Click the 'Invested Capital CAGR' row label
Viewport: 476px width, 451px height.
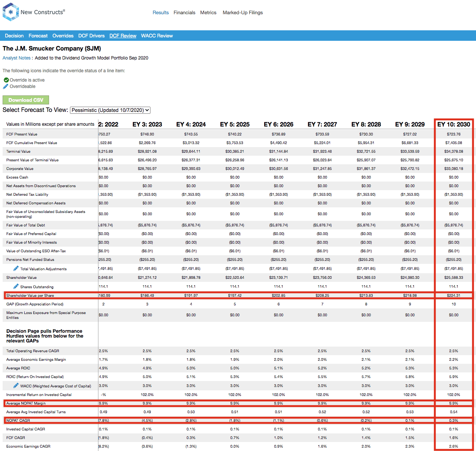point(25,429)
